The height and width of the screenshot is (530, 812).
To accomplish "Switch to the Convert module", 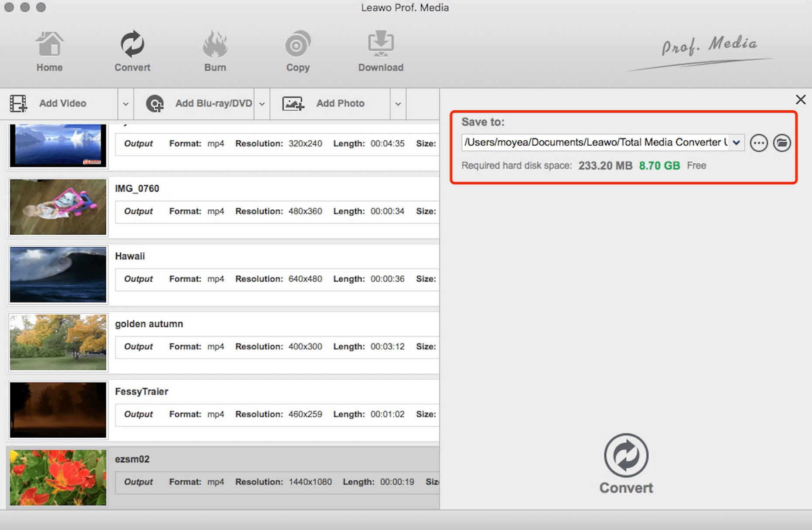I will 132,51.
